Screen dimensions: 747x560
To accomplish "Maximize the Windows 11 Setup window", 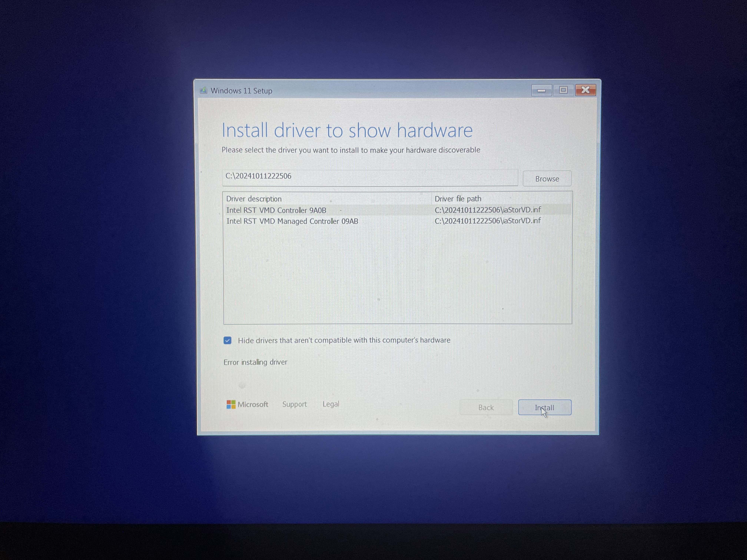I will coord(563,90).
